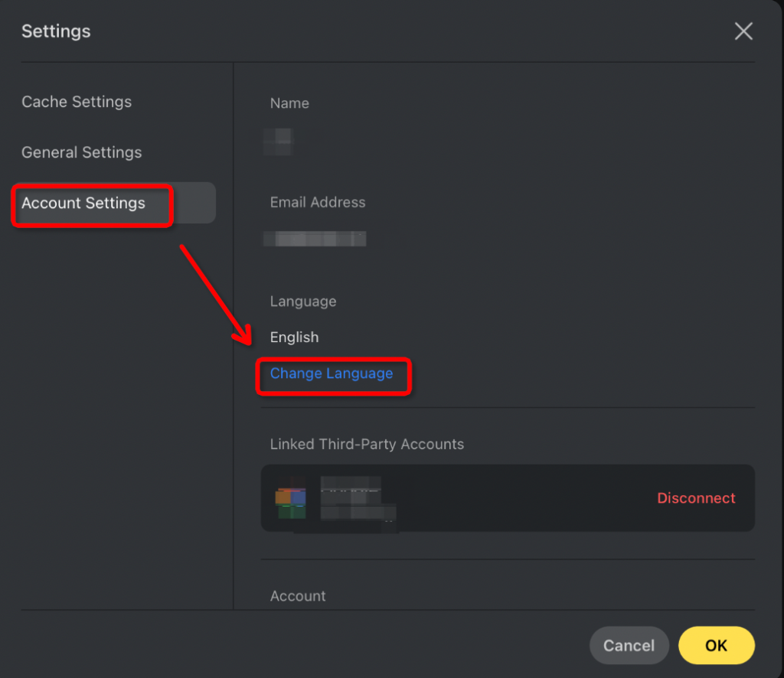Click the Email Address field label
The height and width of the screenshot is (678, 784).
click(x=317, y=203)
